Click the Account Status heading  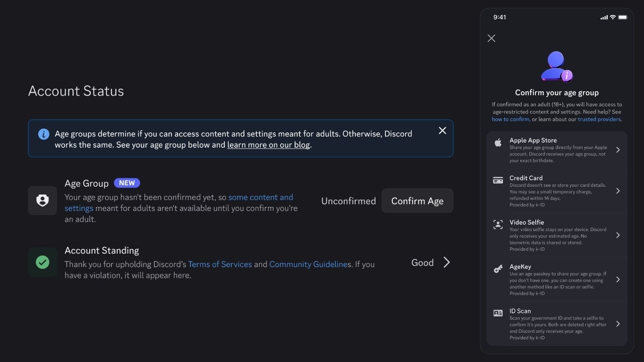click(76, 91)
